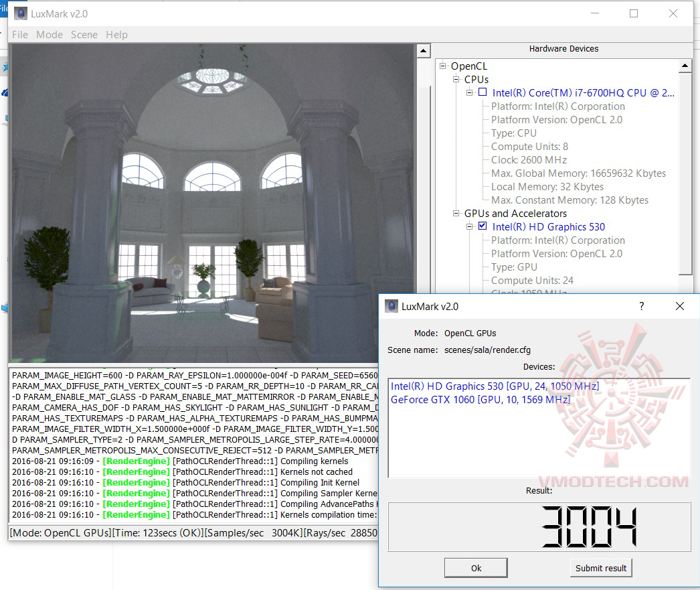Click the Mode 'OpenCL GPUs' value in dialog

(470, 334)
